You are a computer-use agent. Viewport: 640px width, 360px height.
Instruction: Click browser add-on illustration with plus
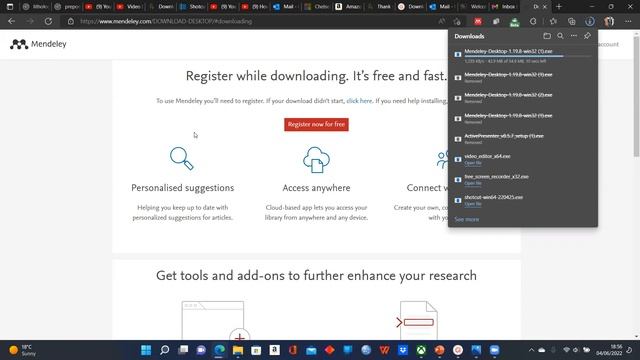pos(216,320)
